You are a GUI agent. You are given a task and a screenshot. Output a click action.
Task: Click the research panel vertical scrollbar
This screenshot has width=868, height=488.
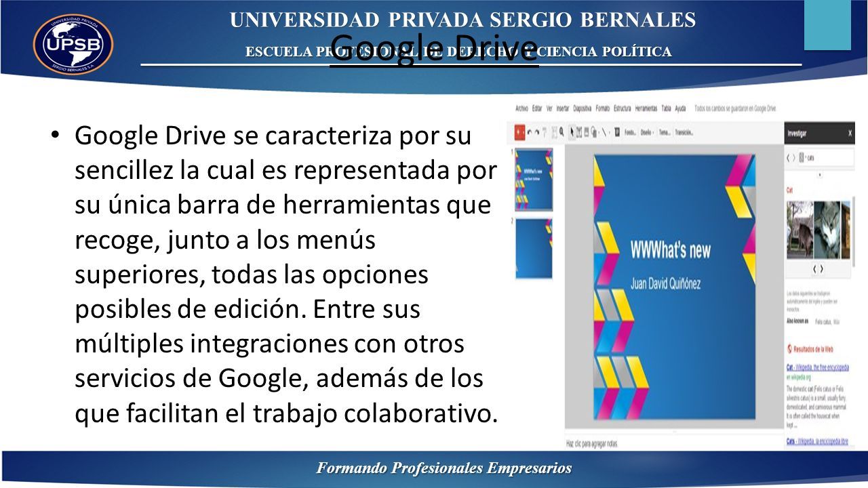(854, 232)
